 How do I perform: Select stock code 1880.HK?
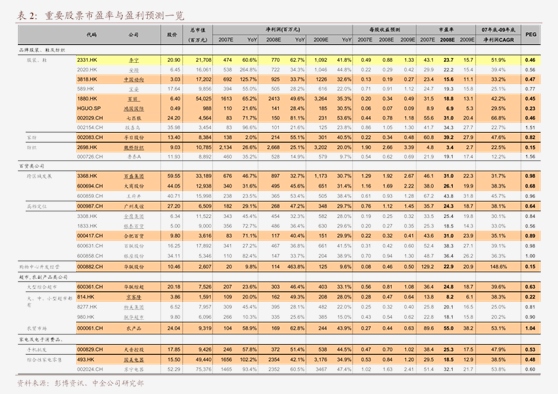[x=87, y=99]
